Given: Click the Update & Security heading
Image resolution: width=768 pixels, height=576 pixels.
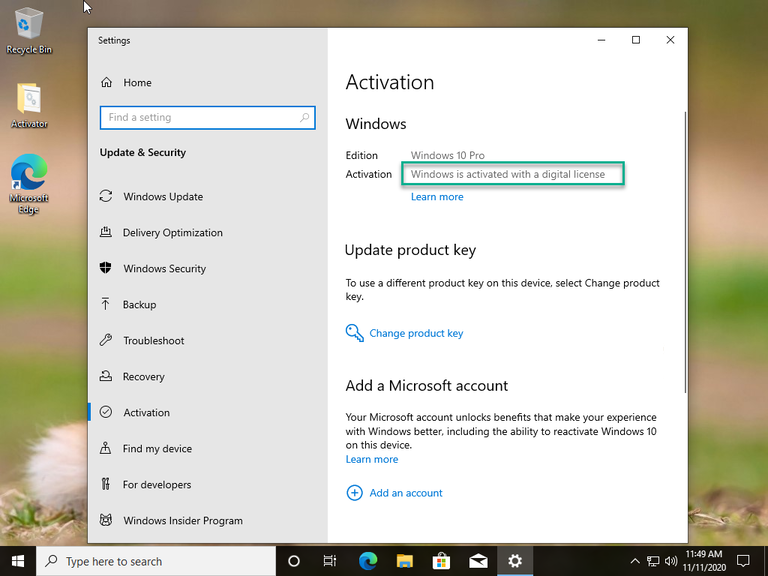Looking at the screenshot, I should click(143, 152).
